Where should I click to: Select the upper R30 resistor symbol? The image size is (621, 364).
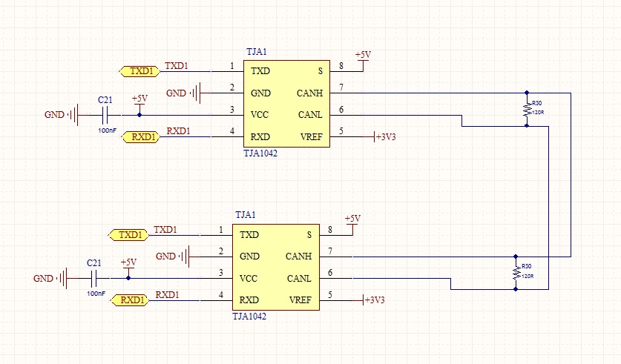(527, 110)
